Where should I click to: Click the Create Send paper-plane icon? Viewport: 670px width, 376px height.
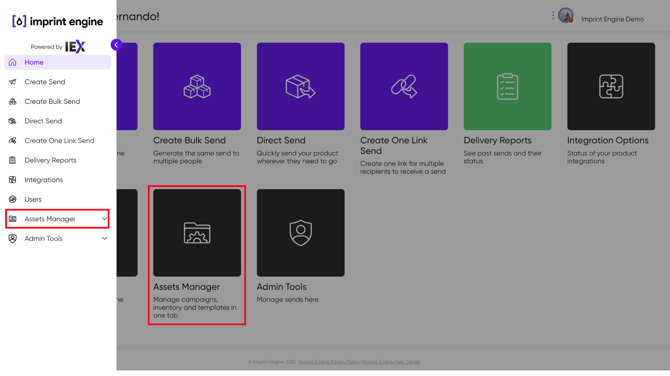coord(12,82)
